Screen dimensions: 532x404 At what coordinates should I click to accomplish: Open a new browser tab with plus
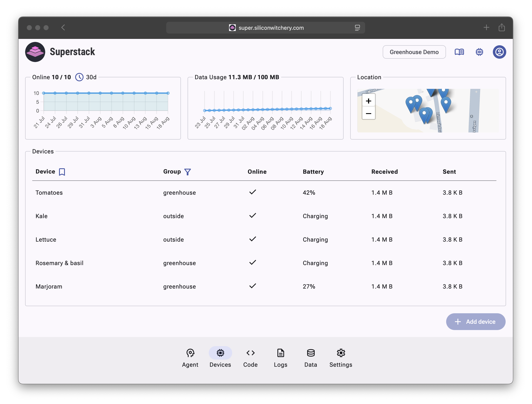tap(486, 27)
